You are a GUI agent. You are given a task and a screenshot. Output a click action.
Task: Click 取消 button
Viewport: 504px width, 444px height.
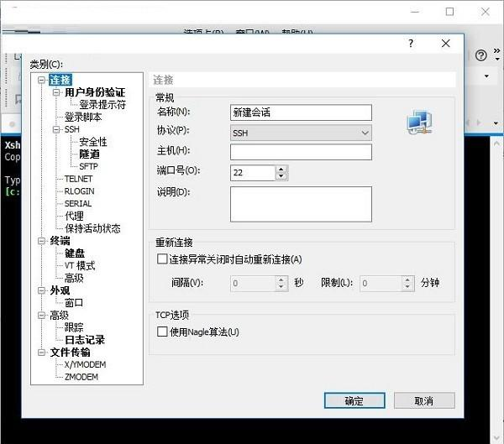tap(424, 400)
